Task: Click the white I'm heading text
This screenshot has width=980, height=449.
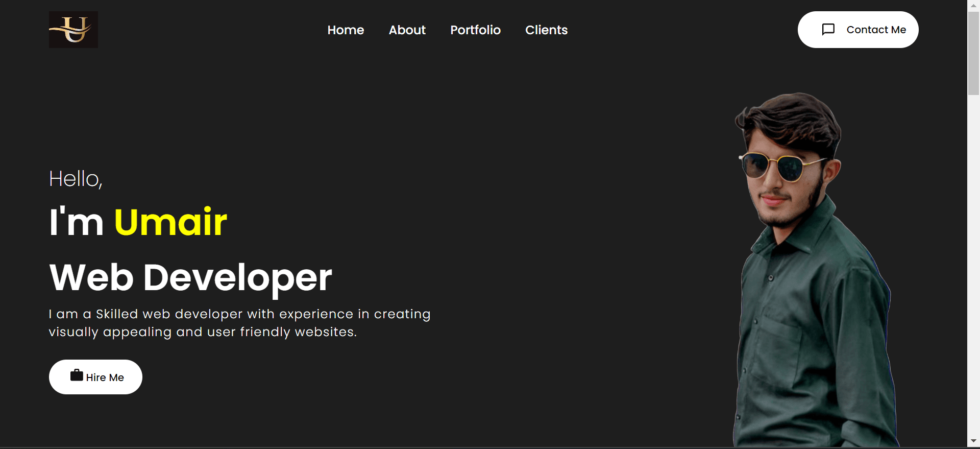Action: (77, 222)
